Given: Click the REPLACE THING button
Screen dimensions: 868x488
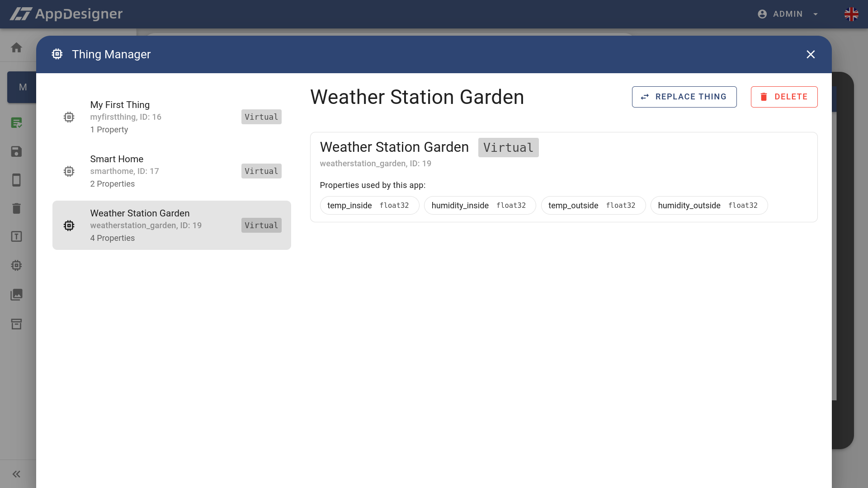Looking at the screenshot, I should [684, 97].
